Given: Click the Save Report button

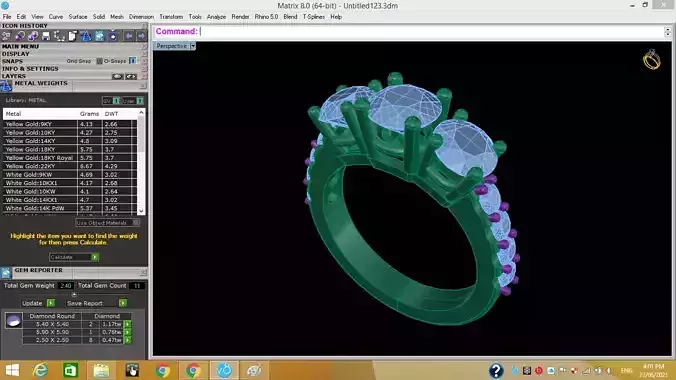Looking at the screenshot, I should [97, 303].
